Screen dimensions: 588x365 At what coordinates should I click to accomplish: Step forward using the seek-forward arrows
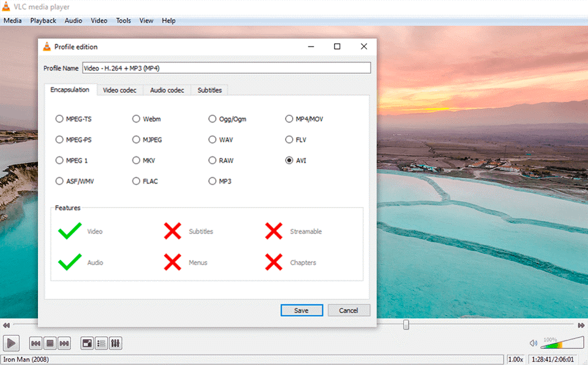point(581,325)
